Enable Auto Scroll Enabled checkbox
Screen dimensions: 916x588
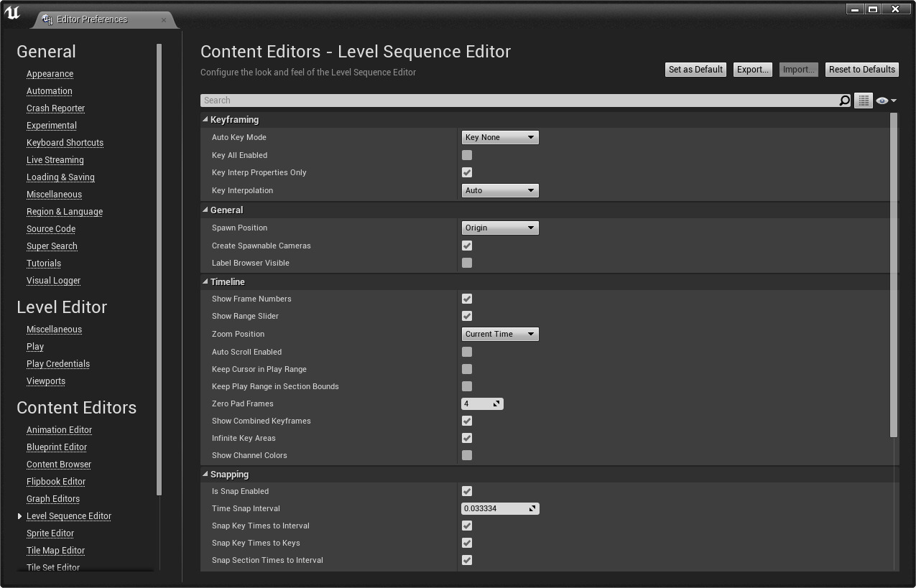coord(467,352)
